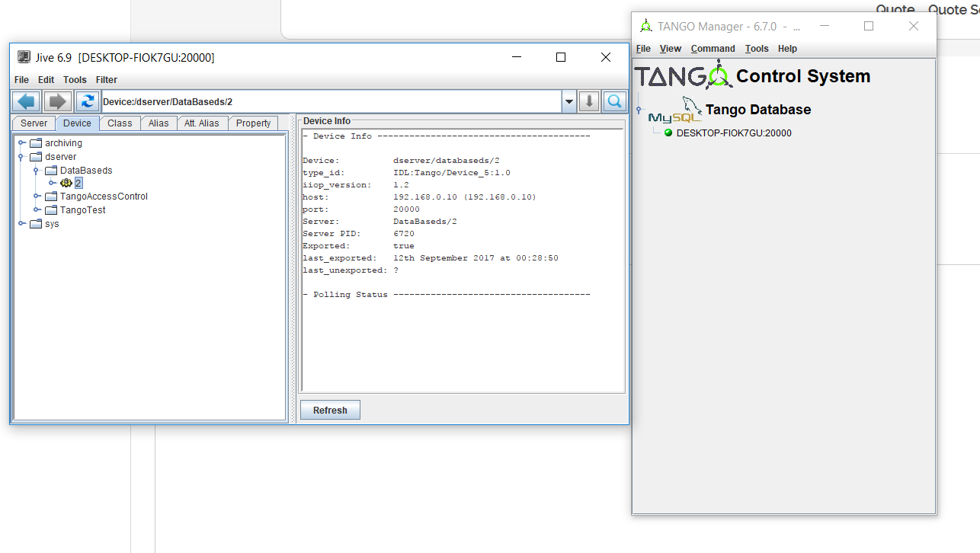Open Jive File menu
The width and height of the screenshot is (980, 553).
click(x=21, y=80)
